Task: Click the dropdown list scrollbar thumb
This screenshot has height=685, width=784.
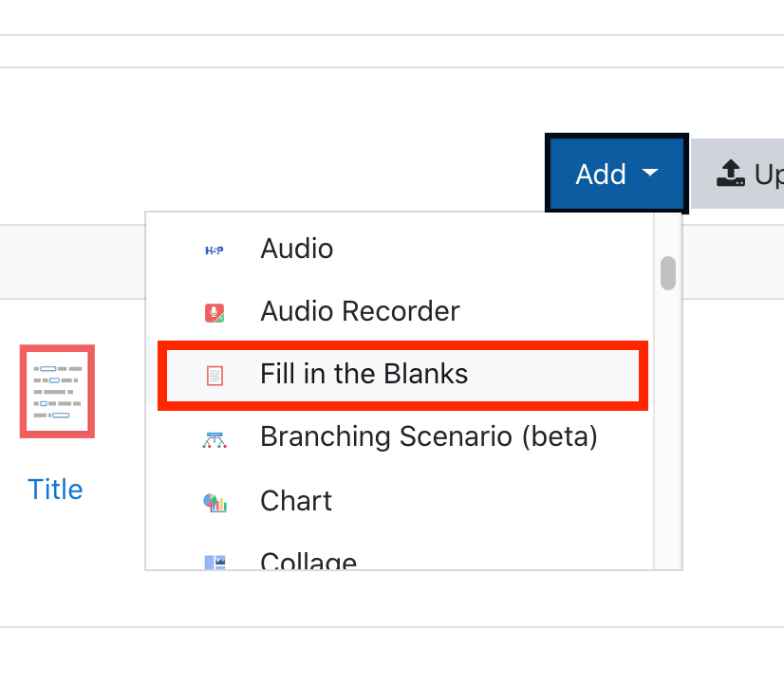Action: click(x=668, y=273)
